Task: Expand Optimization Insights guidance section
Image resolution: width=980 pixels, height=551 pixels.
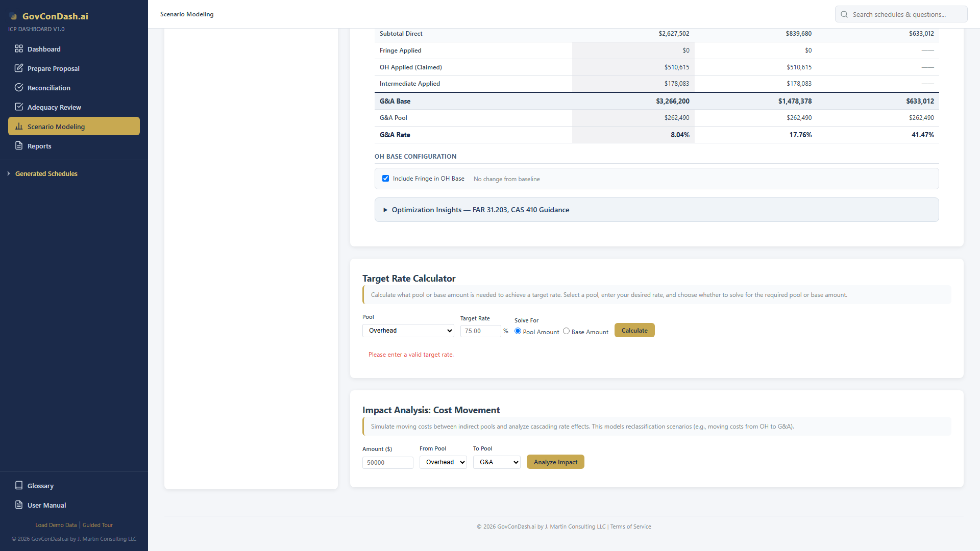Action: click(x=480, y=210)
